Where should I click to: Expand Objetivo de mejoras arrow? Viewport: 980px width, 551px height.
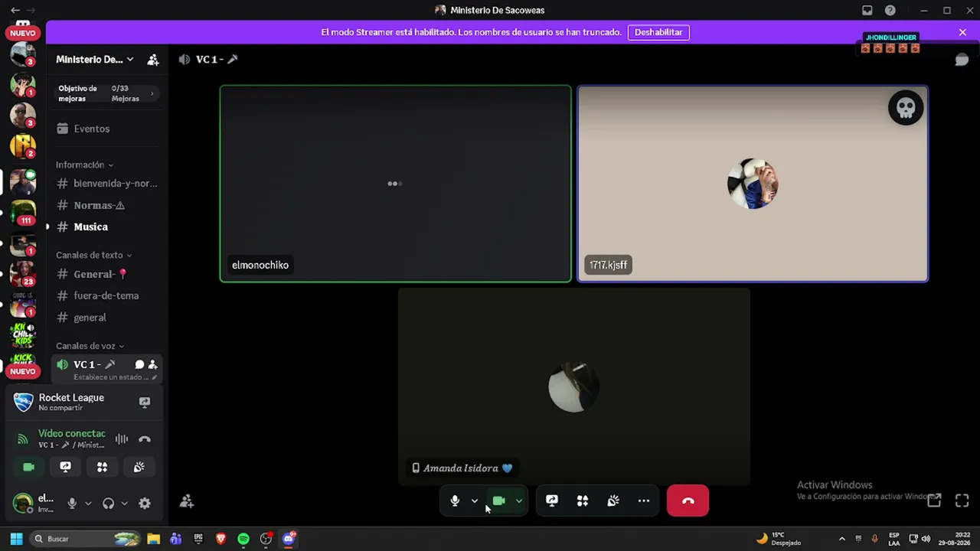pos(152,93)
